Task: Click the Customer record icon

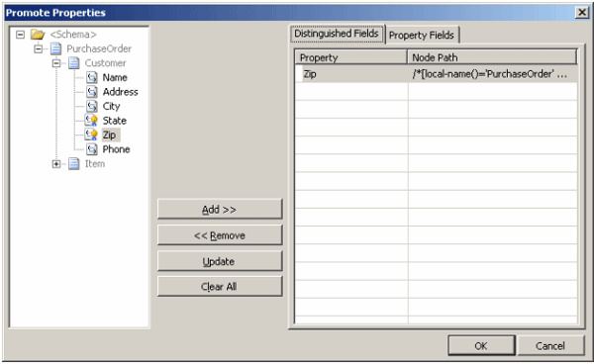Action: 74,63
